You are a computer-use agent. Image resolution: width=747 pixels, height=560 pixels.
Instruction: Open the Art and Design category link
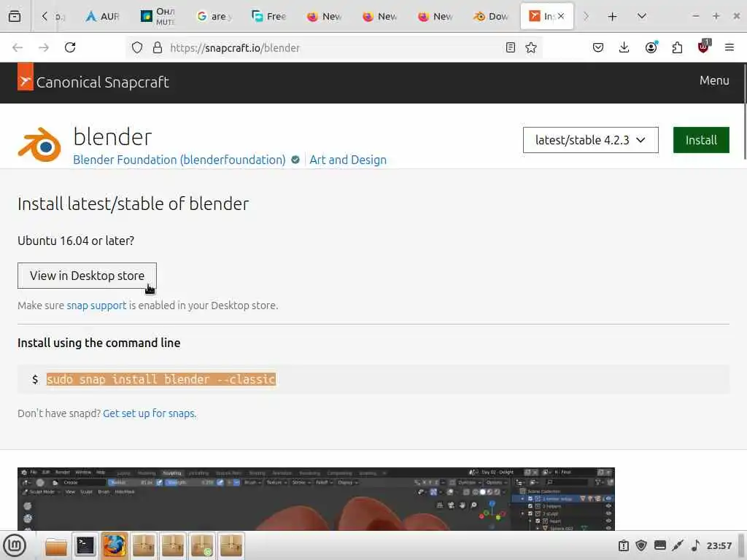(348, 160)
